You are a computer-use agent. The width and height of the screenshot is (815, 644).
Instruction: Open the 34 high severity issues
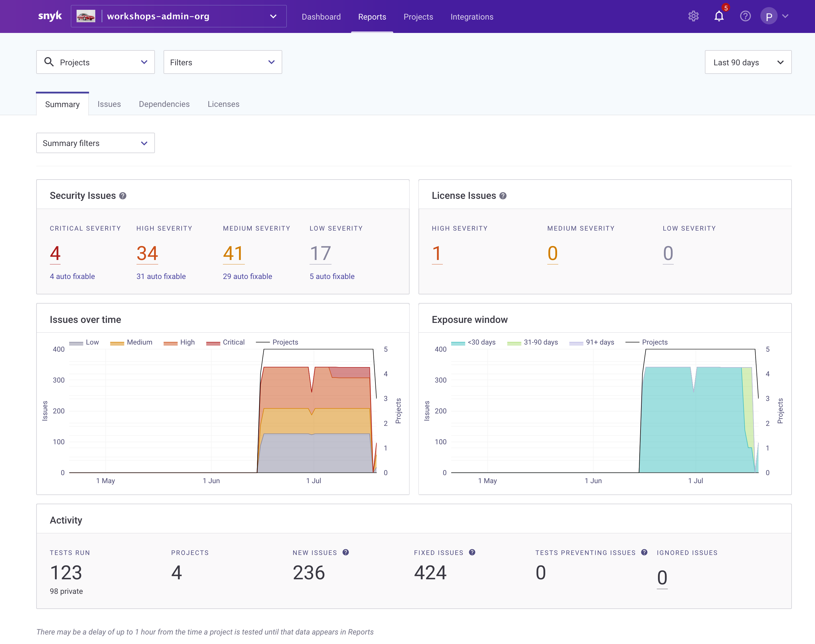point(147,253)
